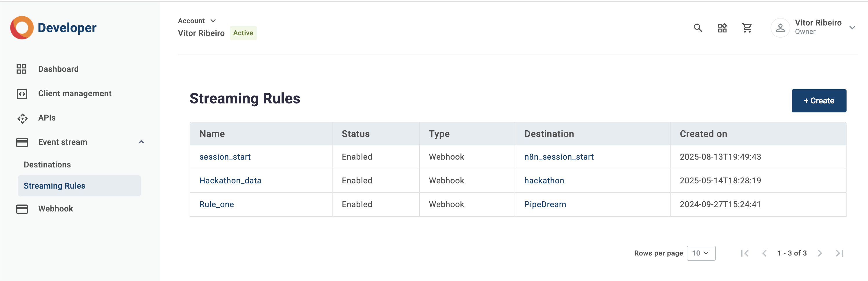Open the session_start rule link

[225, 157]
